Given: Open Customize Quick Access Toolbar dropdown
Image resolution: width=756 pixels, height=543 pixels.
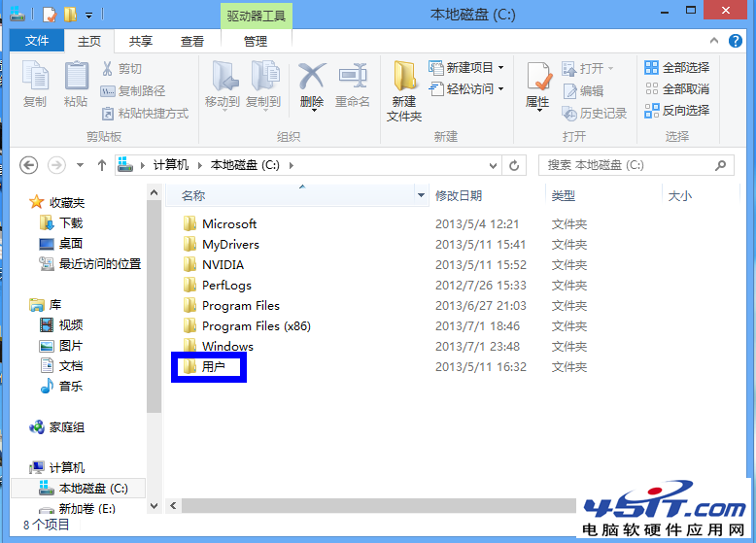Looking at the screenshot, I should pos(88,16).
